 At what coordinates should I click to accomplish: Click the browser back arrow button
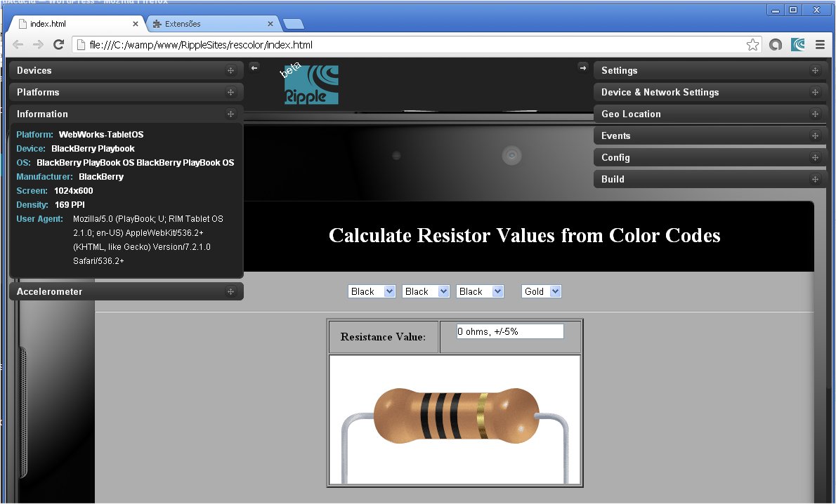click(18, 45)
